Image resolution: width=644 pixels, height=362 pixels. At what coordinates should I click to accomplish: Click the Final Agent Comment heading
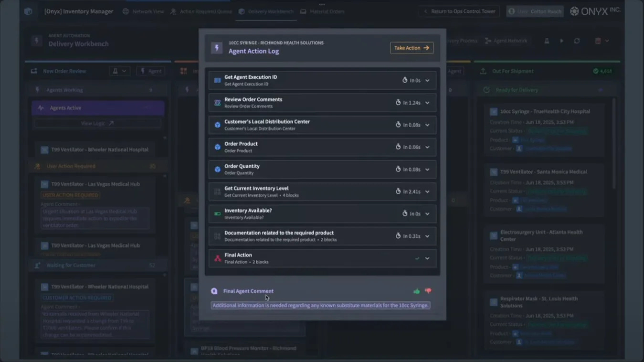(x=248, y=291)
